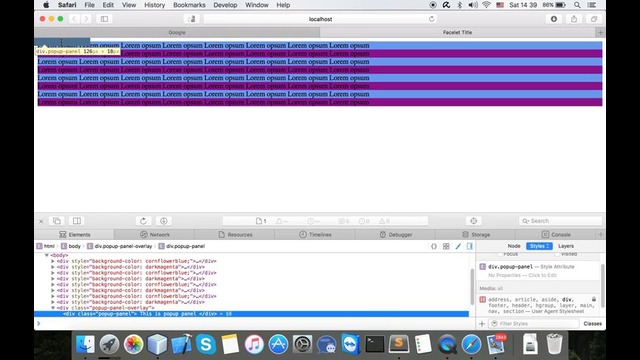Click the download web archive icon

pos(164,221)
